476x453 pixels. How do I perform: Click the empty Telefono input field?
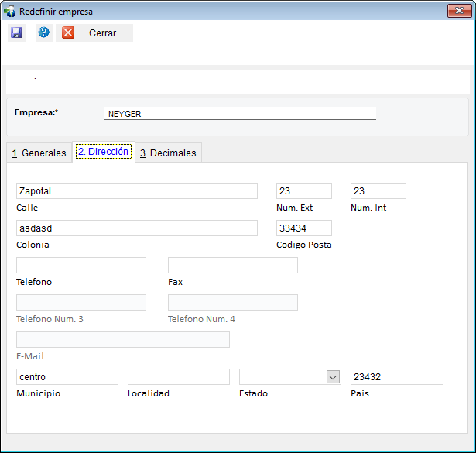pyautogui.click(x=81, y=266)
